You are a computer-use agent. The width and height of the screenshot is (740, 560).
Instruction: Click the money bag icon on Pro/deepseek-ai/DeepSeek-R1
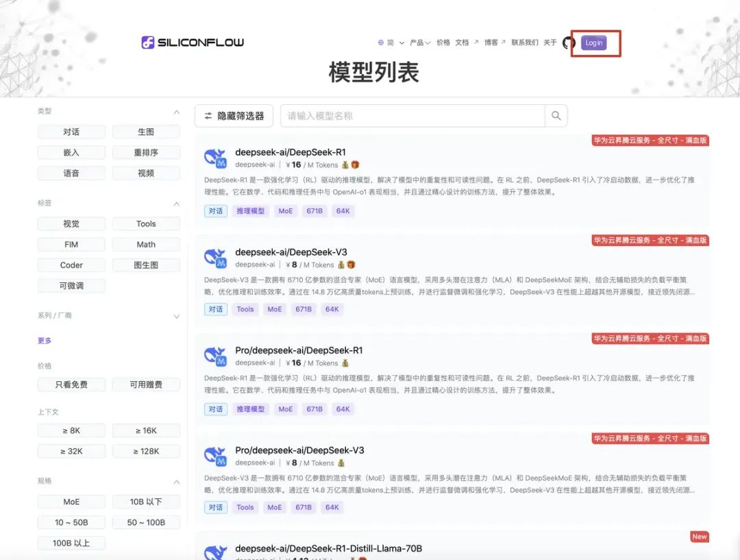click(x=345, y=363)
